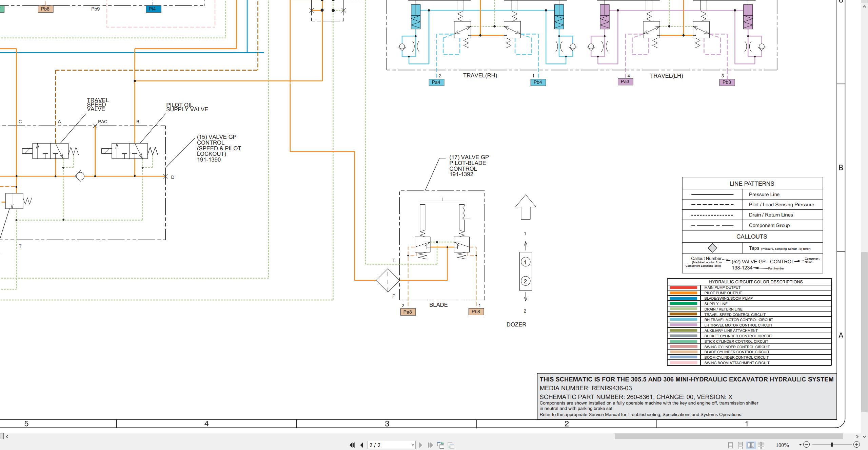This screenshot has height=450, width=868.
Task: Click the TRAVEL(LH) label
Action: click(x=666, y=76)
